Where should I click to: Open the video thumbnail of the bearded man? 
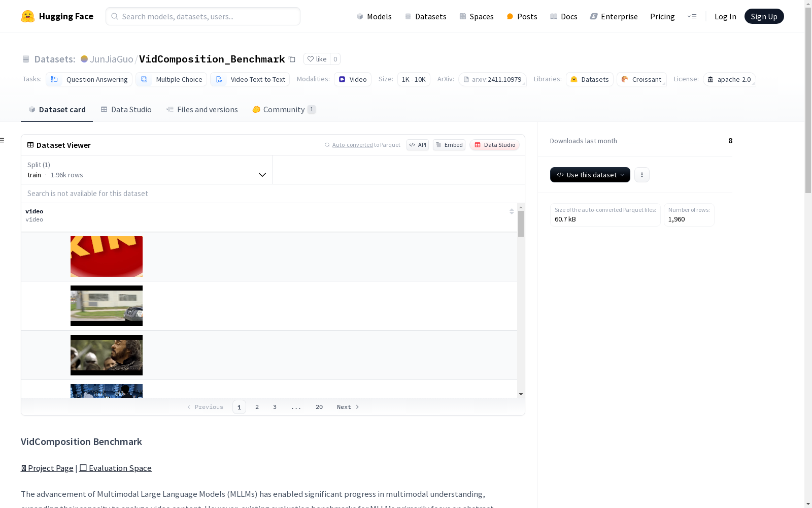tap(107, 355)
